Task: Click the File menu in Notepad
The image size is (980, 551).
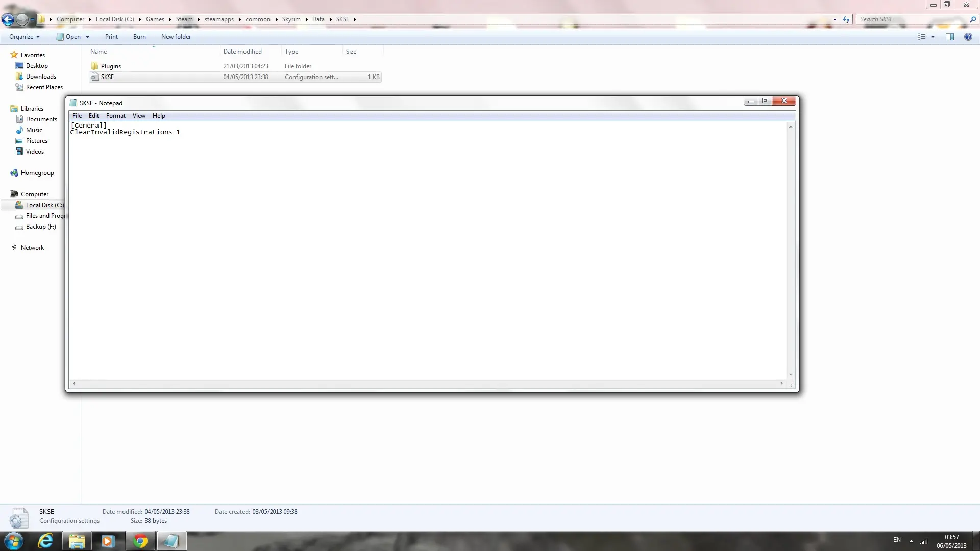Action: pyautogui.click(x=77, y=115)
